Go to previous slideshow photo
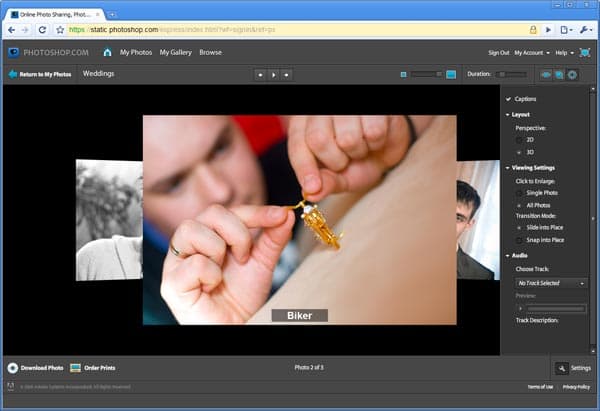This screenshot has height=411, width=600. click(261, 75)
